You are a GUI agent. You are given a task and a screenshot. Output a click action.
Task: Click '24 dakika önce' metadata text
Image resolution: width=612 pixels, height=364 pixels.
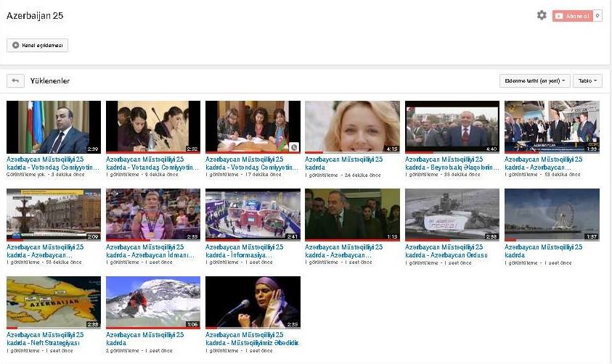click(362, 175)
